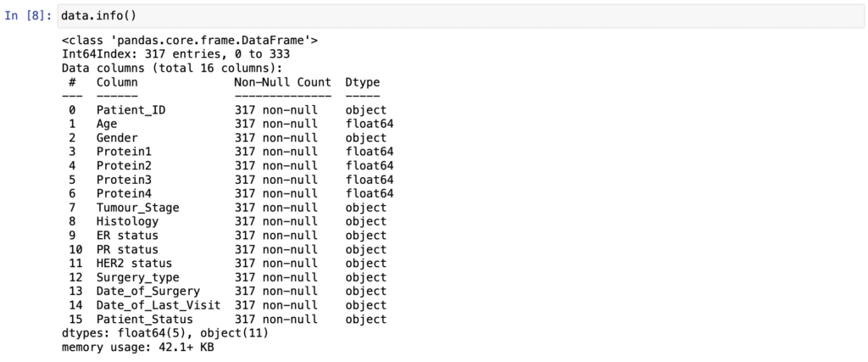Click the HER2 status column name
Image resolution: width=868 pixels, height=362 pixels.
point(135,264)
